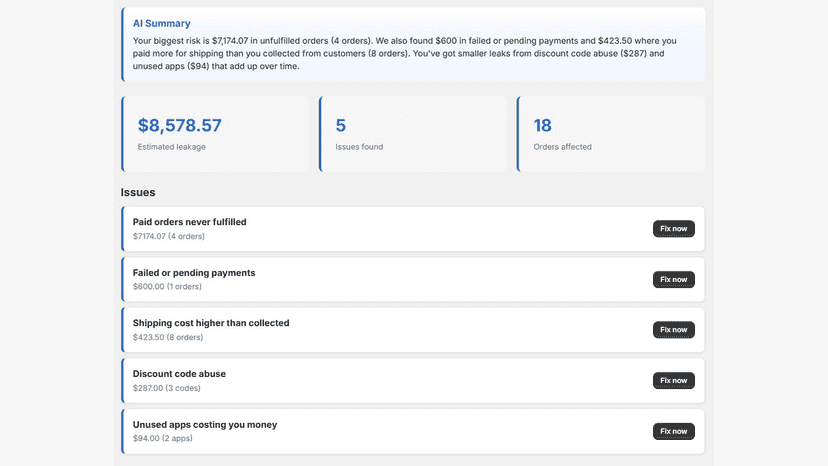This screenshot has width=828, height=466.
Task: Click the $8,578.57 estimated leakage value
Action: [x=180, y=125]
